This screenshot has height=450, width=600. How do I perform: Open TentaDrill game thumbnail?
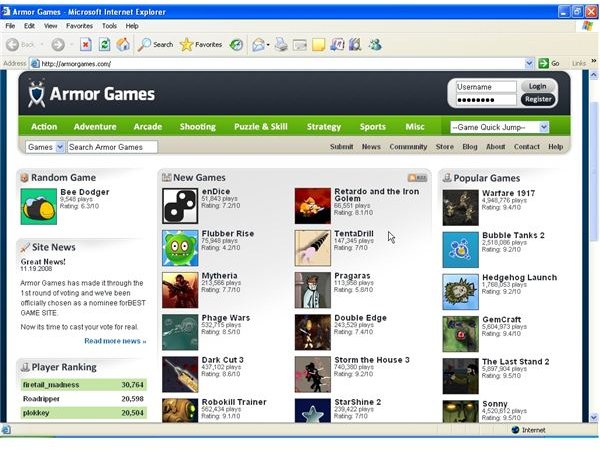[x=313, y=248]
